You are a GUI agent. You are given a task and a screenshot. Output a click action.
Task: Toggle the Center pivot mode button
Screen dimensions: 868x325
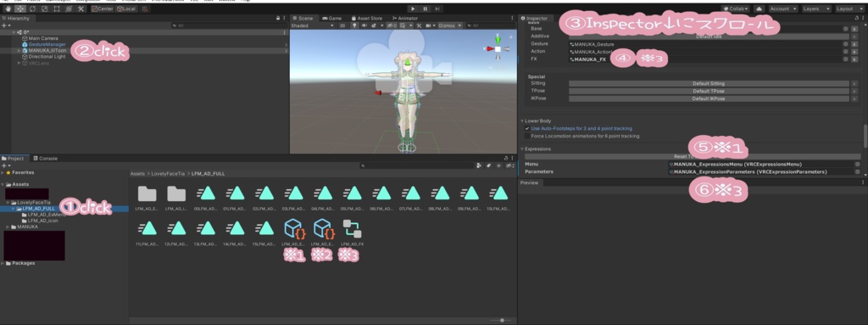coord(103,8)
